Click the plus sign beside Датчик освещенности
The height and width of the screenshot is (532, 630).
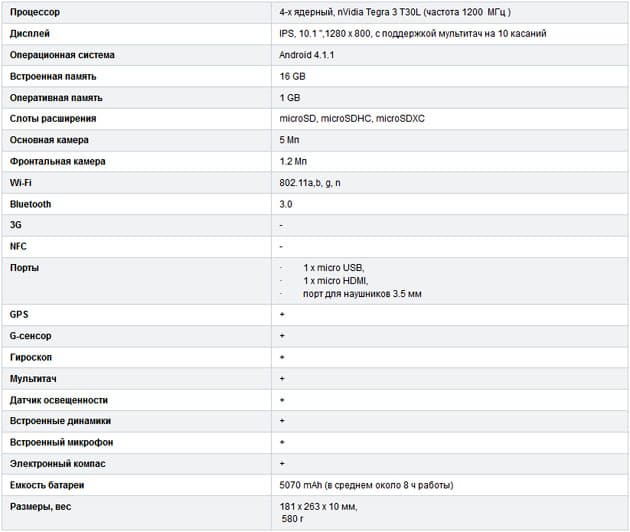[x=282, y=400]
